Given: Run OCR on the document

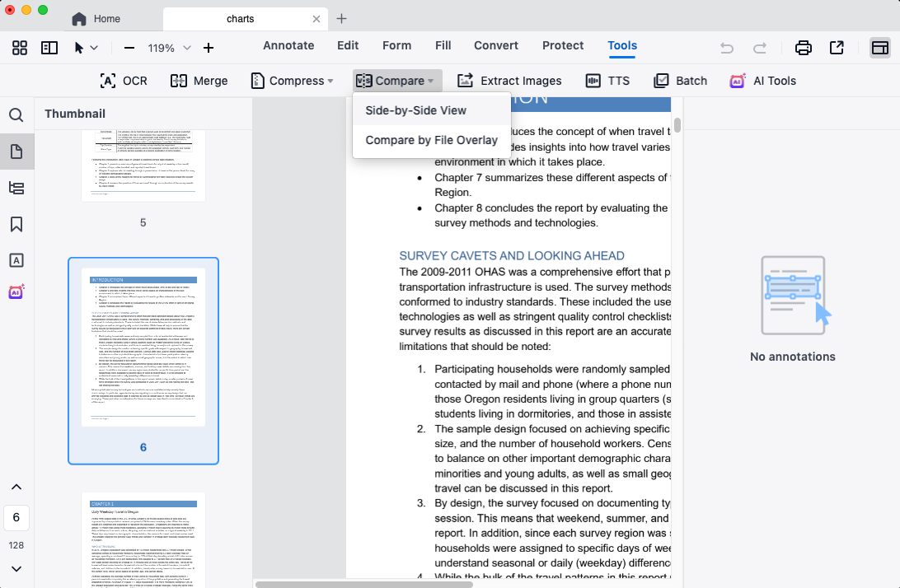Looking at the screenshot, I should coord(123,81).
